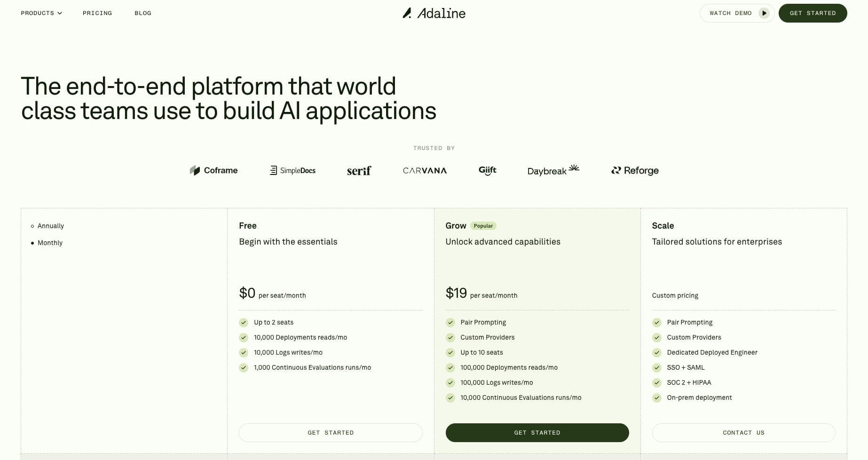This screenshot has width=868, height=460.
Task: Click checkmark beside On-prem deployment
Action: [x=657, y=398]
